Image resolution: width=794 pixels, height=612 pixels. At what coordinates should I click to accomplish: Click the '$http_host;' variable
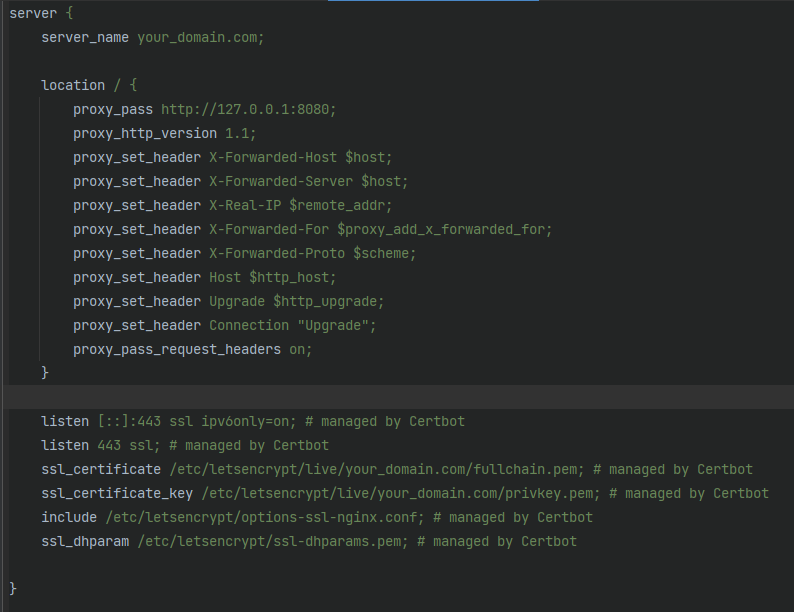[293, 277]
